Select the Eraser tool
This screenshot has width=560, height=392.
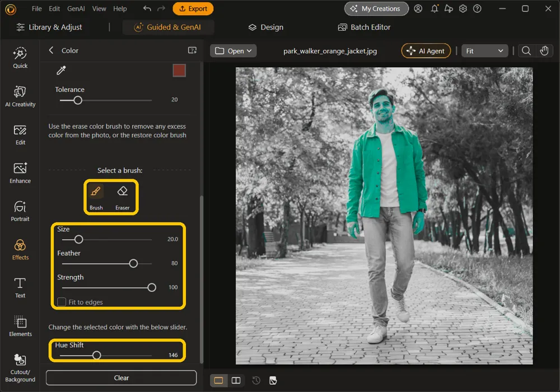click(x=123, y=197)
